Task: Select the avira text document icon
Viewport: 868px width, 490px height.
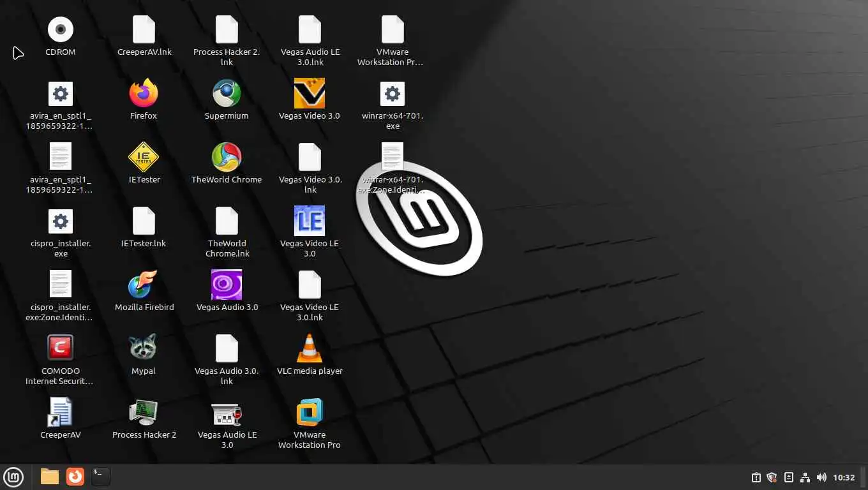Action: point(61,157)
